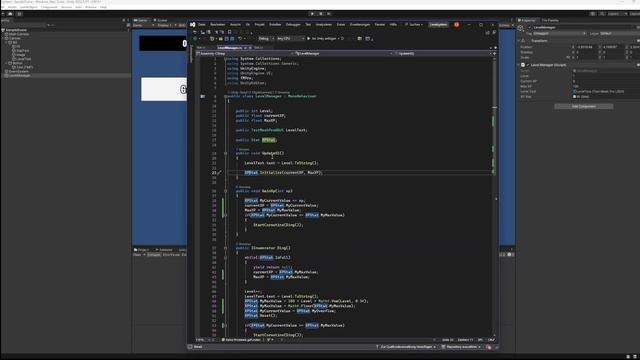640x360 pixels.
Task: Open Datei menu in Visual Studio
Action: coord(202,24)
